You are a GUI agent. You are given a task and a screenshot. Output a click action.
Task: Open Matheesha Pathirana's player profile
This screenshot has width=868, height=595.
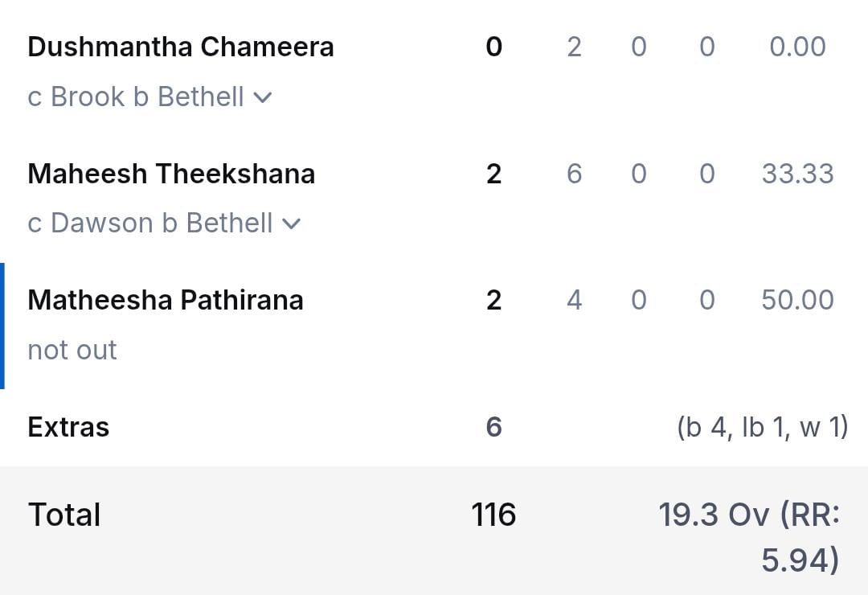tap(166, 300)
